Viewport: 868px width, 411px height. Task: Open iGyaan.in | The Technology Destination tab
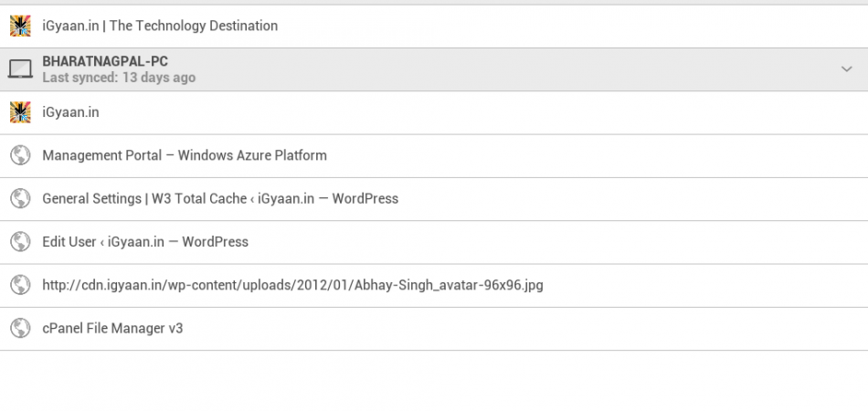point(160,26)
